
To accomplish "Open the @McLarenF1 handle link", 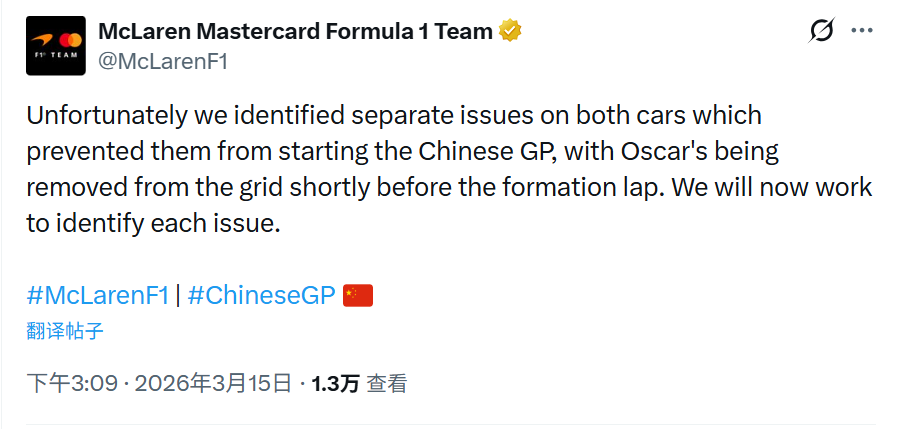I will pyautogui.click(x=164, y=60).
